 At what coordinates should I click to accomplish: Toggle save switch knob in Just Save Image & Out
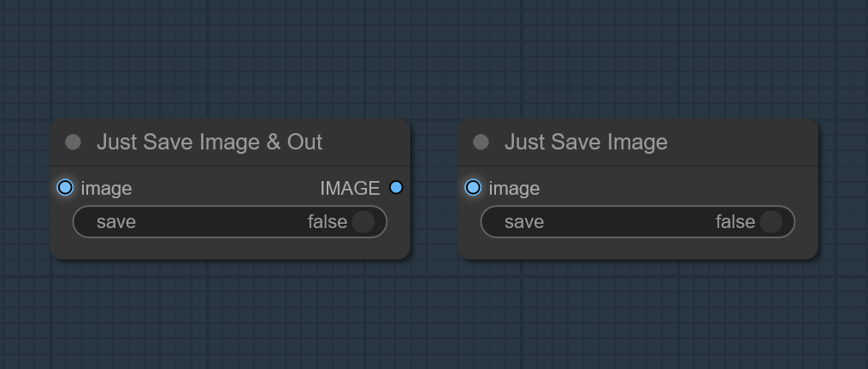pyautogui.click(x=363, y=222)
